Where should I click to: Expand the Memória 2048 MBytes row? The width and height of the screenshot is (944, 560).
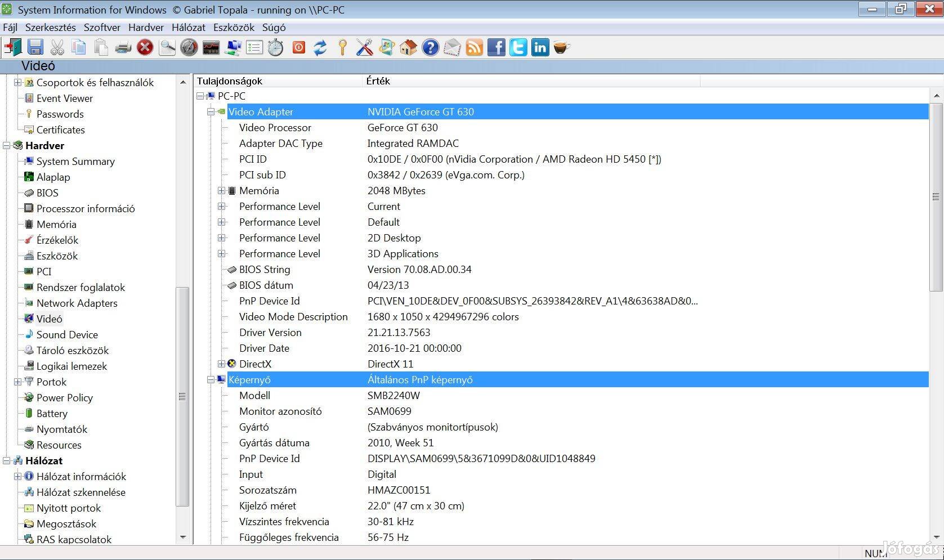(x=221, y=190)
